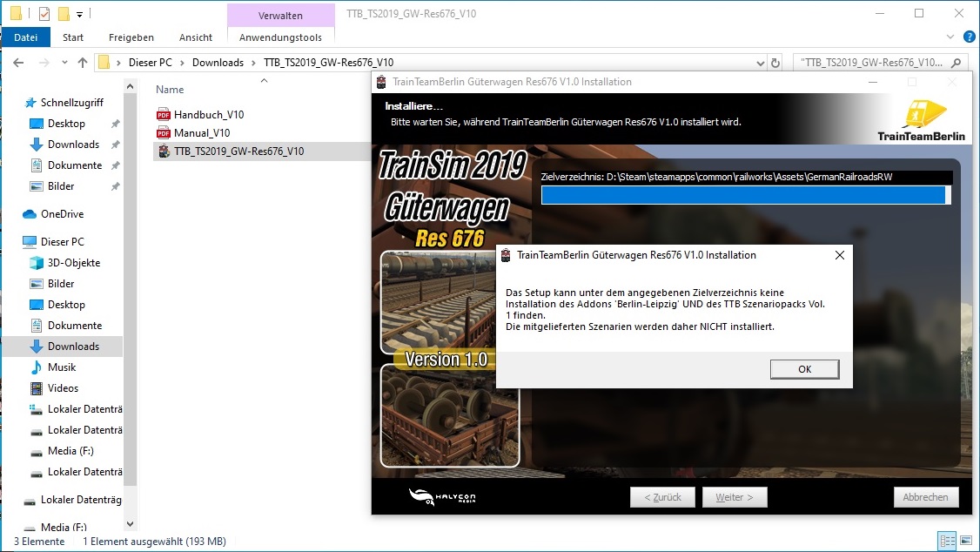The width and height of the screenshot is (980, 552).
Task: Switch to the Start ribbon tab
Action: click(x=72, y=37)
